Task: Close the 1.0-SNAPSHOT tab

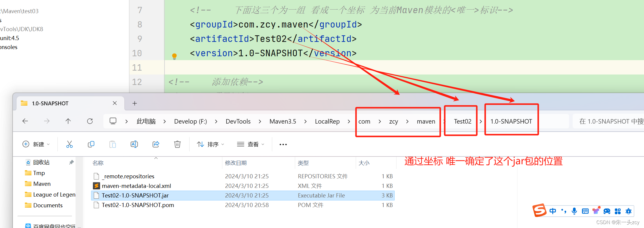Action: click(x=115, y=103)
